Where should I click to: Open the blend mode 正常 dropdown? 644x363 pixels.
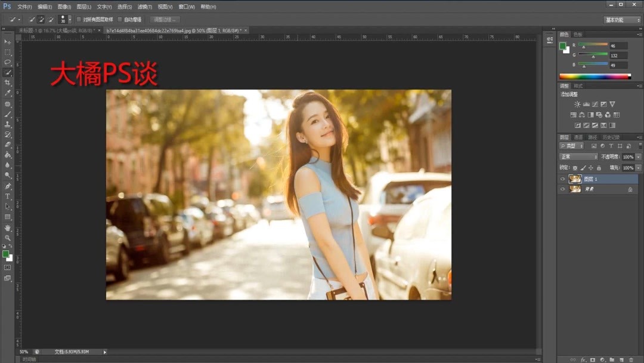coord(578,156)
